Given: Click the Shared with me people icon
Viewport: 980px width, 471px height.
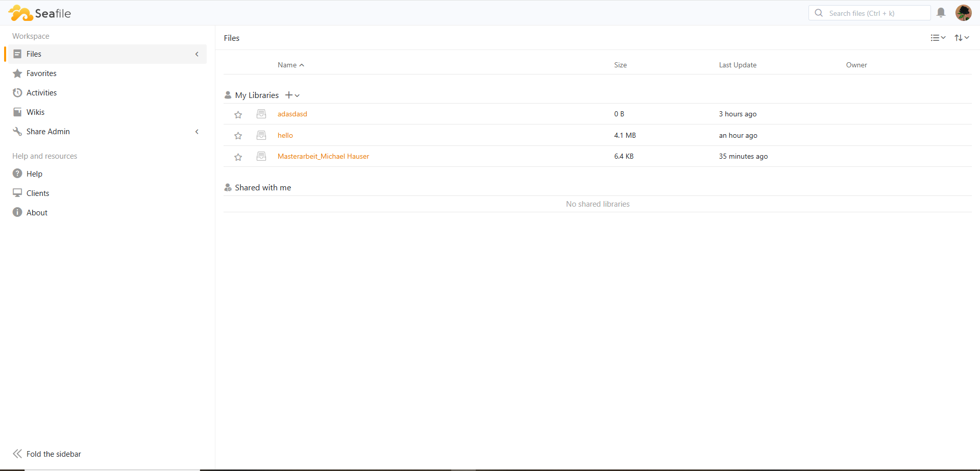Looking at the screenshot, I should [228, 188].
